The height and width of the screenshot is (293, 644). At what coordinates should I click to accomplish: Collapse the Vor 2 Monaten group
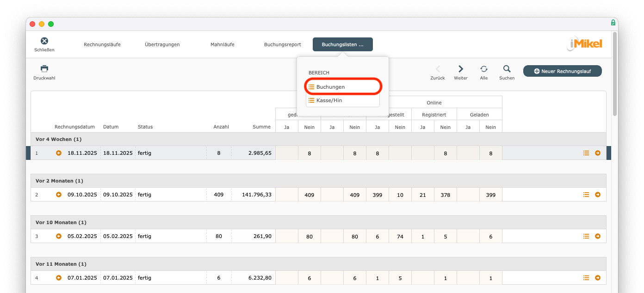click(x=59, y=181)
